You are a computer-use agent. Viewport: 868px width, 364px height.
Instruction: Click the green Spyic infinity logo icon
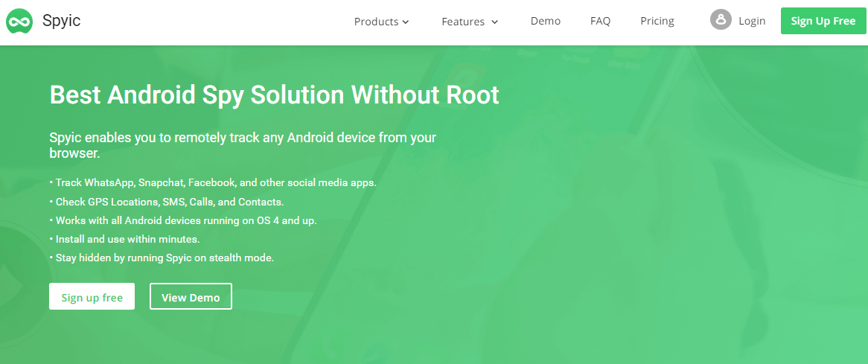tap(19, 22)
